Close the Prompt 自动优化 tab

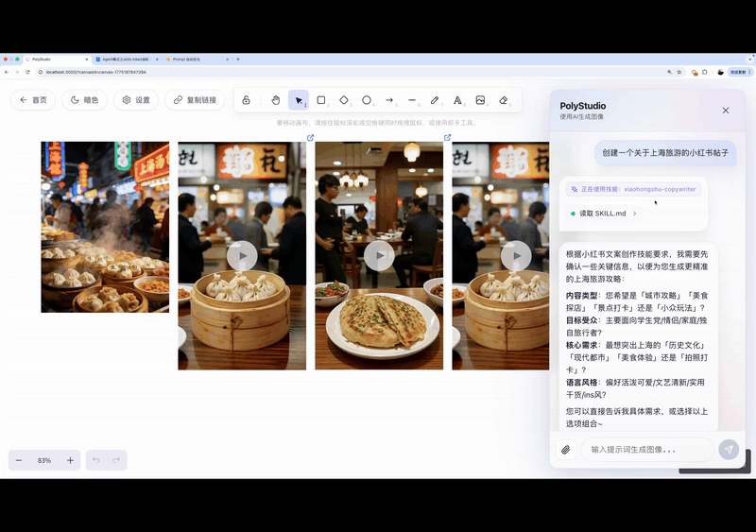point(227,60)
